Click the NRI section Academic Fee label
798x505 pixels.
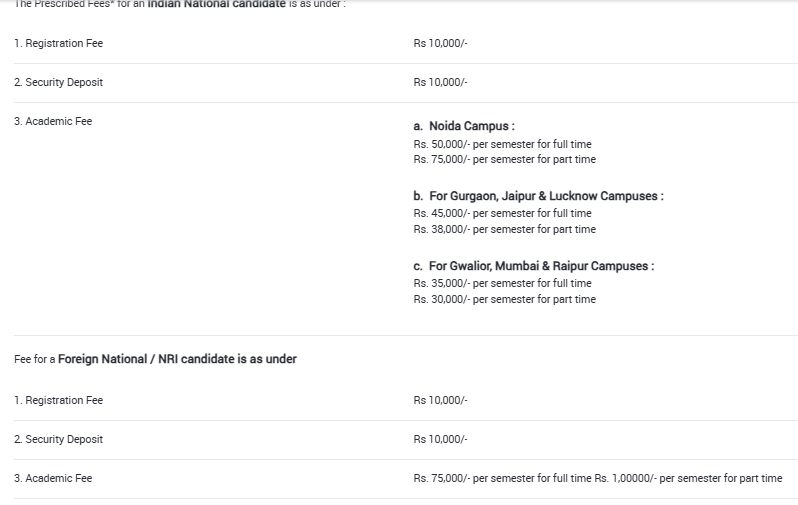click(x=53, y=478)
